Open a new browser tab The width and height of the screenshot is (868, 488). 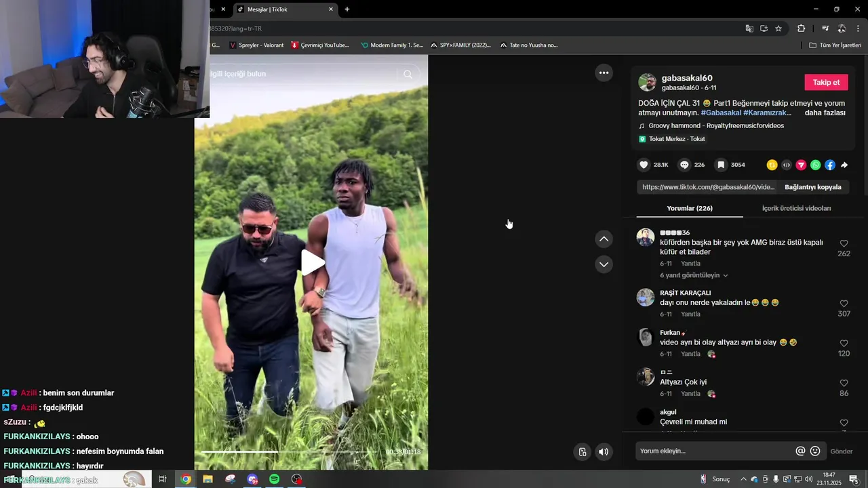click(x=347, y=9)
